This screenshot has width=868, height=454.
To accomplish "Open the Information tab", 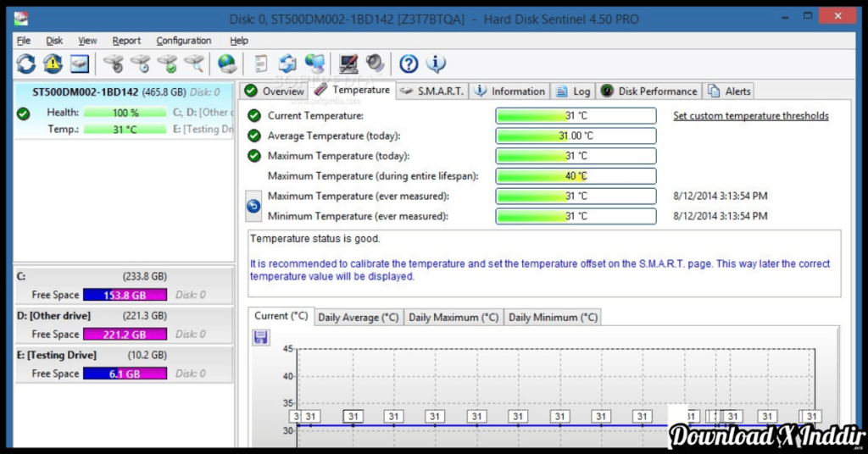I will (x=509, y=91).
